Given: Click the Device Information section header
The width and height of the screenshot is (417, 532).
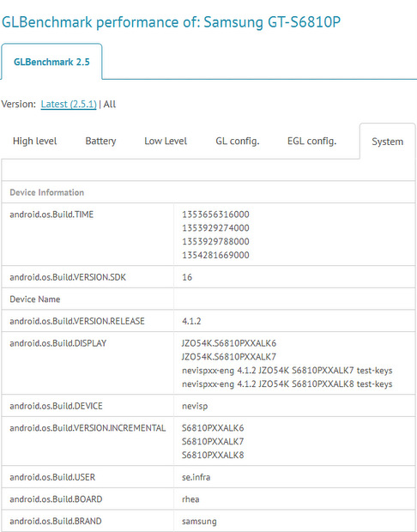Looking at the screenshot, I should tap(47, 192).
